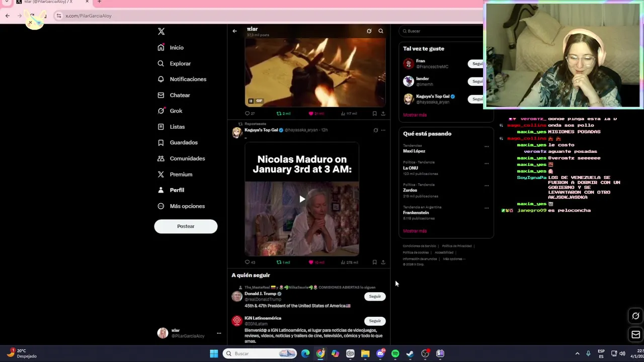The image size is (644, 362).
Task: Unlike the fire GIF post
Action: coord(316,114)
